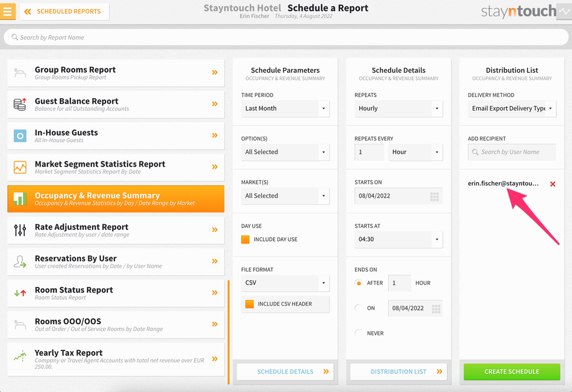Open the Repeats Hourly dropdown
This screenshot has width=572, height=392.
399,108
